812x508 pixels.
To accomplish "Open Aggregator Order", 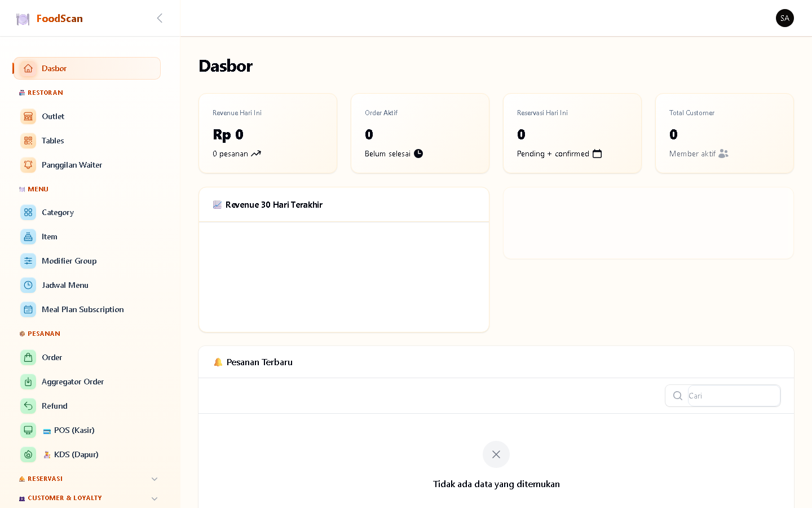I will tap(87, 382).
